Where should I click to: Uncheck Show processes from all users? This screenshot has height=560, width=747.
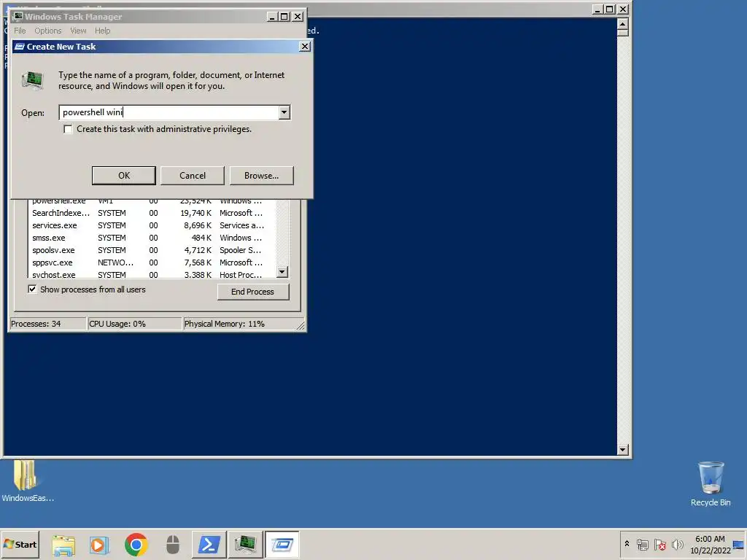point(32,289)
